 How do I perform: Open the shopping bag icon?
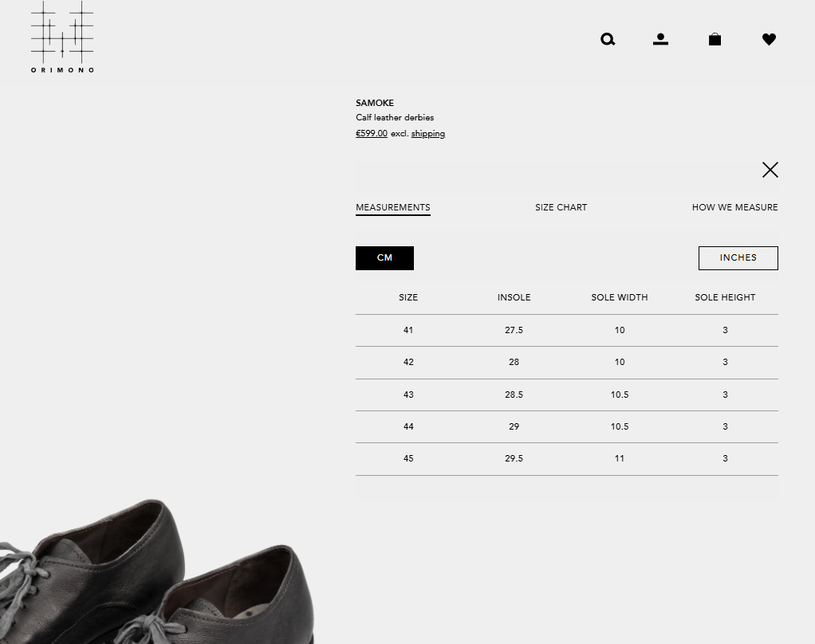(715, 40)
